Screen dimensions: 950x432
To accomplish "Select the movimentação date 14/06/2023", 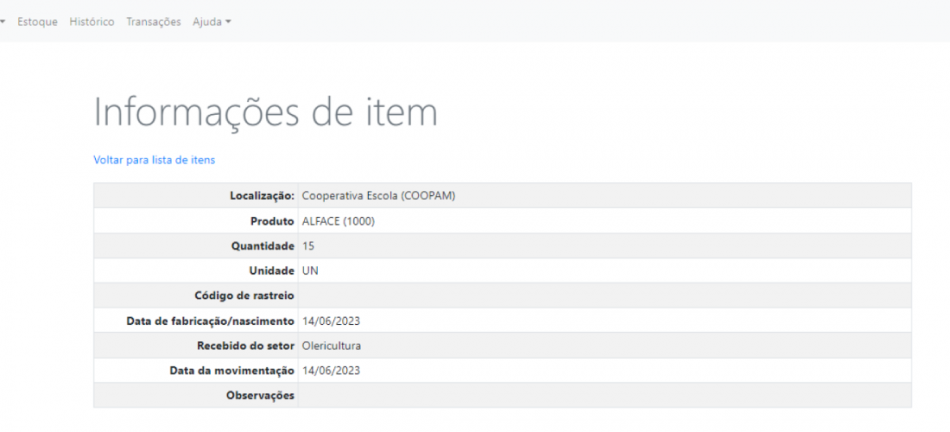I will tap(331, 371).
